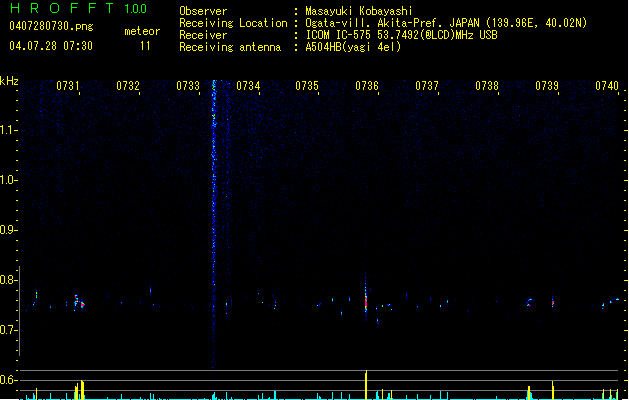This screenshot has width=629, height=400.
Task: Click the 0732 time marker
Action: tap(128, 86)
